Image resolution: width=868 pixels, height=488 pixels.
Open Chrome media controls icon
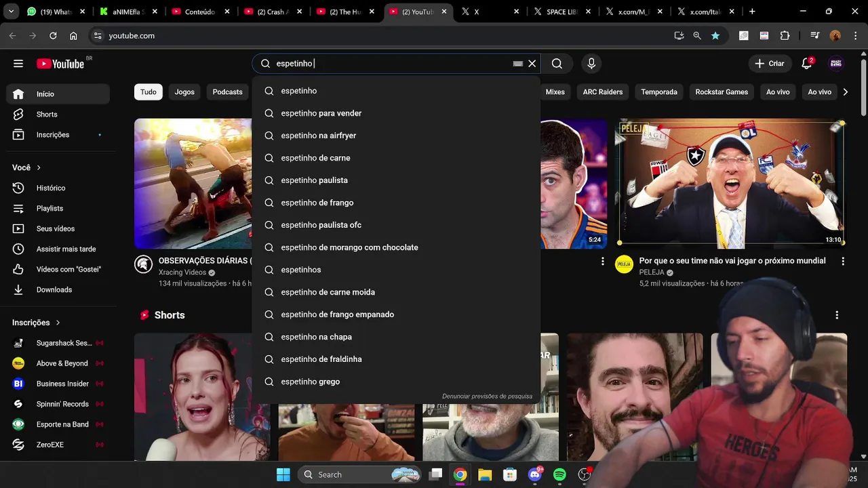tap(814, 36)
